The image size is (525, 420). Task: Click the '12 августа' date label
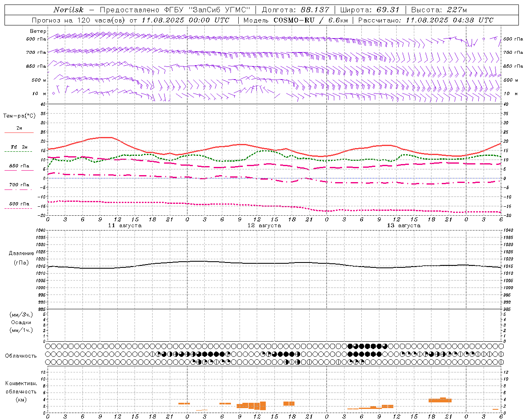(x=264, y=226)
